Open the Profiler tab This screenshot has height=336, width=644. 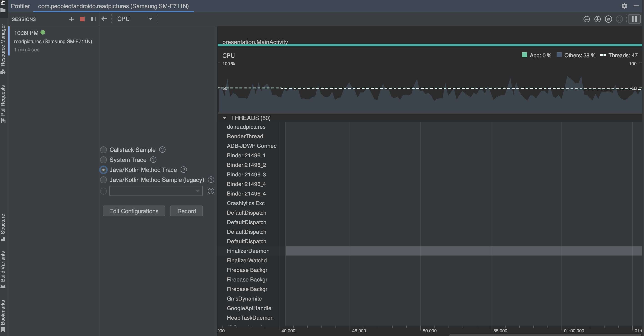20,6
